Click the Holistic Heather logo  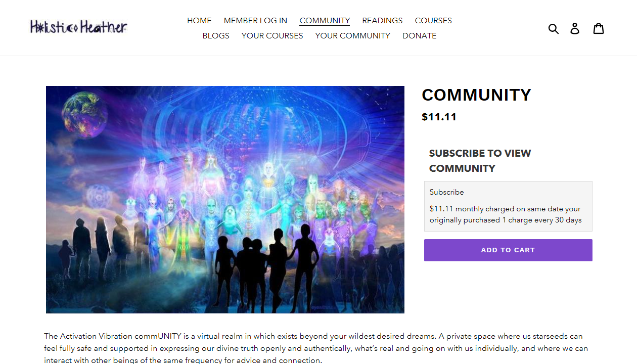click(78, 27)
